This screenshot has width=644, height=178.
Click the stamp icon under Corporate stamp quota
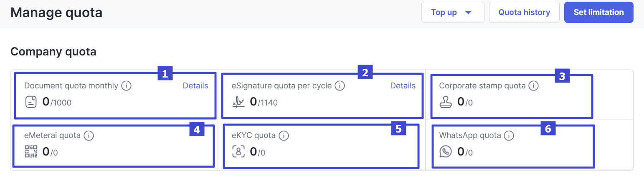446,102
